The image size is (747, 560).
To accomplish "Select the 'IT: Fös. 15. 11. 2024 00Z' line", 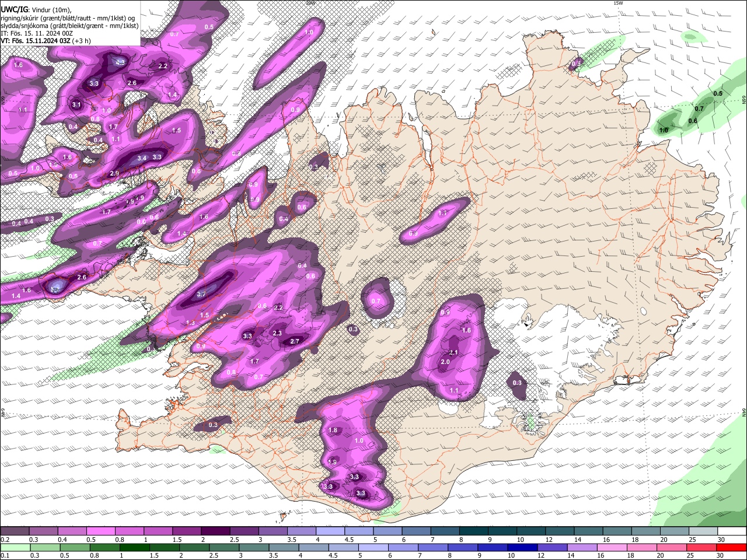I will [x=36, y=33].
